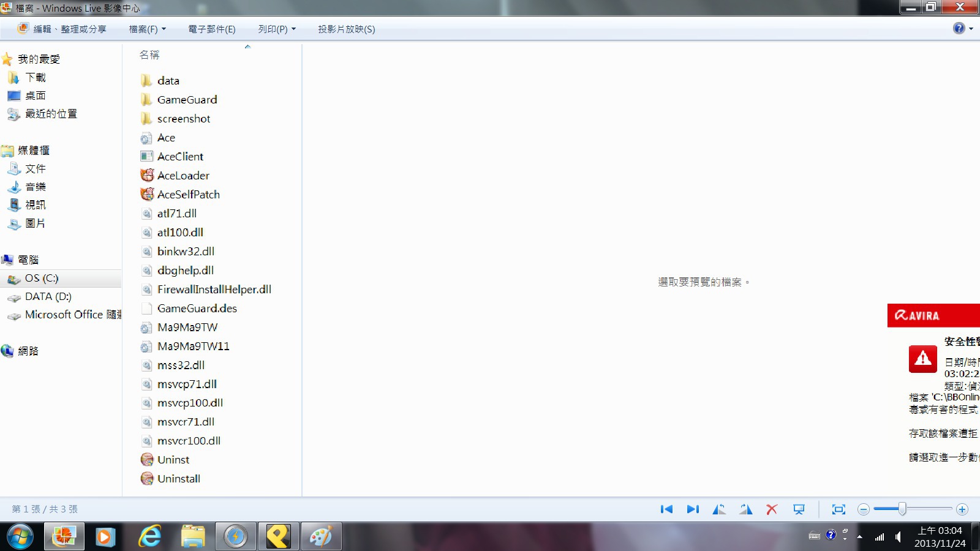Select 網路 in the sidebar
Viewport: 980px width, 551px height.
pyautogui.click(x=28, y=351)
